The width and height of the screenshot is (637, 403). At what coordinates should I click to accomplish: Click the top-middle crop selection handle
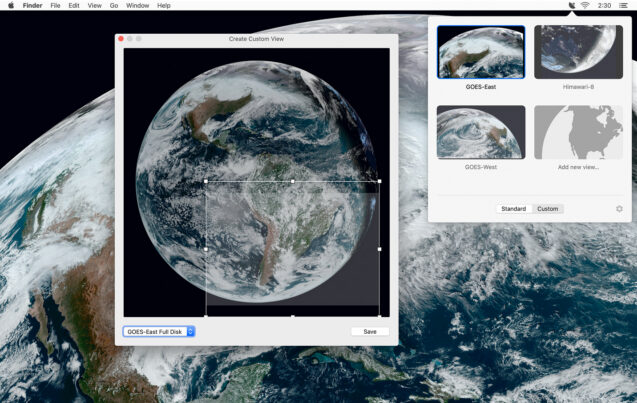tap(293, 181)
